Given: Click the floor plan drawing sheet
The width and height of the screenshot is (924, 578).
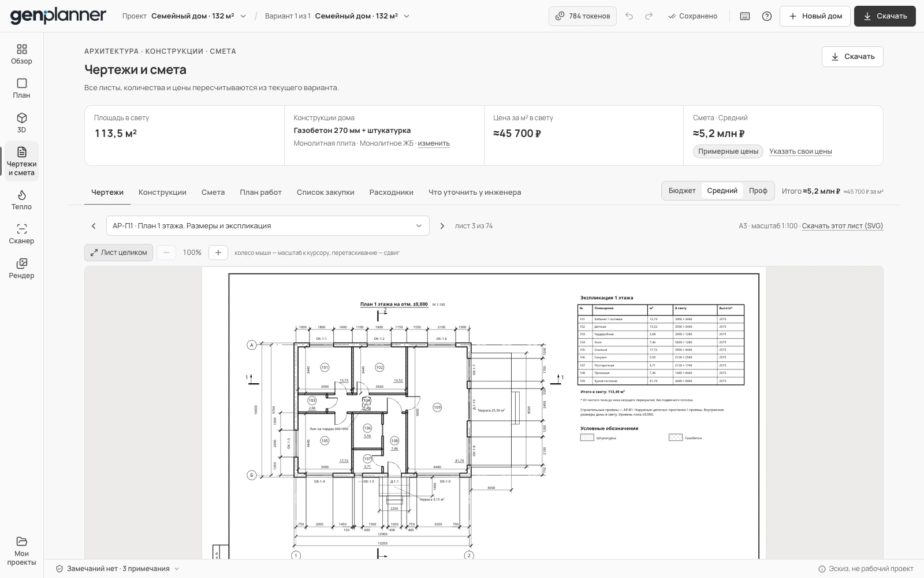Looking at the screenshot, I should point(484,413).
